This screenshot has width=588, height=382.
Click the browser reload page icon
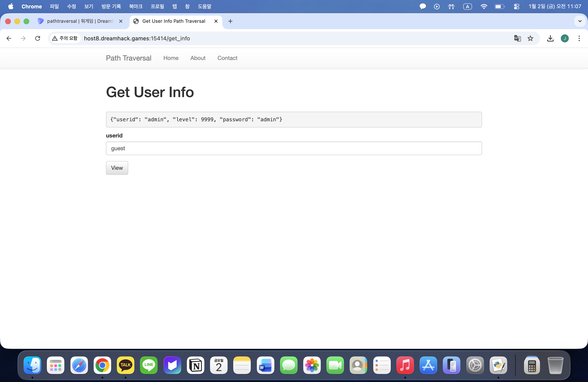pos(38,38)
